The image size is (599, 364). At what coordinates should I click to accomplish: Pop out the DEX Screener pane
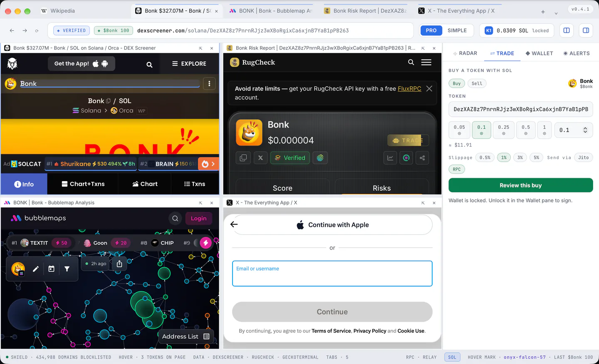[x=200, y=48]
